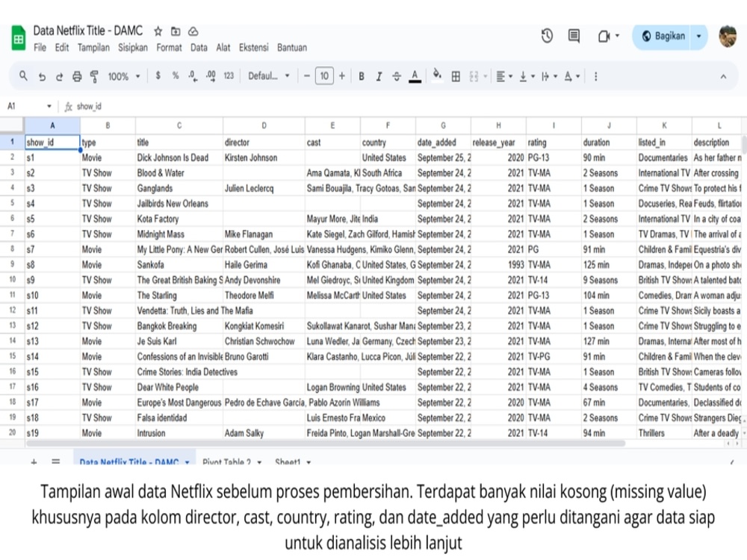
Task: Select column A header
Action: tap(52, 125)
